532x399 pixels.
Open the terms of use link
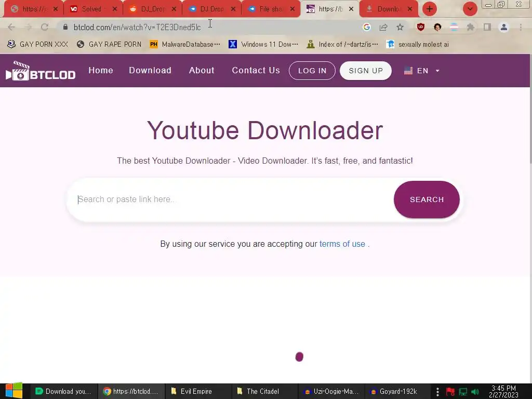point(342,244)
